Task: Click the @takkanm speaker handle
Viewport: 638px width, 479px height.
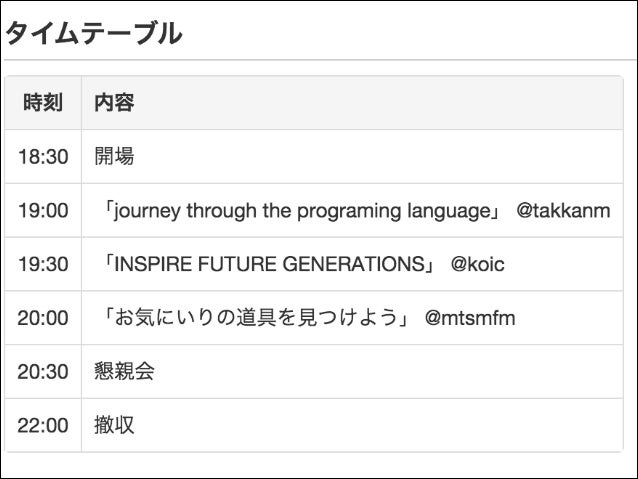Action: 563,211
